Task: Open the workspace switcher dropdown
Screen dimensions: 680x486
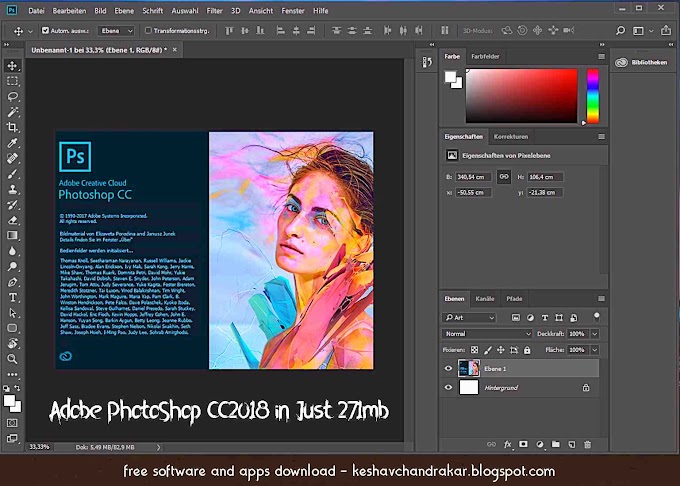Action: (x=642, y=31)
